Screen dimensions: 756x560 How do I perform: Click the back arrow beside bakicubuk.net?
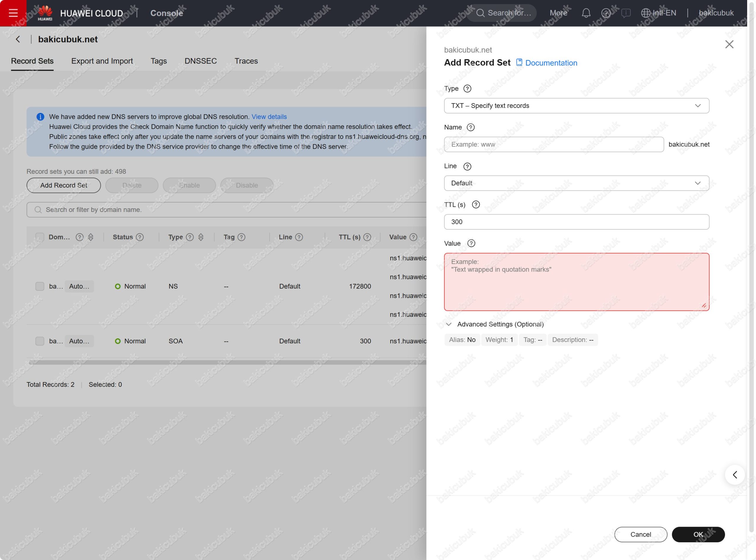(x=18, y=39)
